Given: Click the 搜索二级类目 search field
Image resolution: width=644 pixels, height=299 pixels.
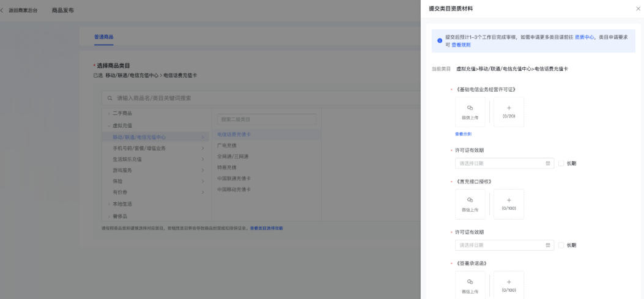Looking at the screenshot, I should (x=267, y=119).
